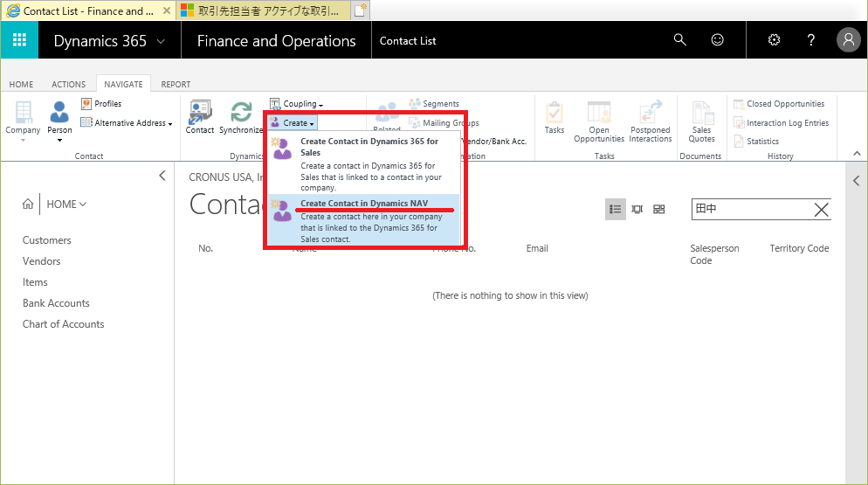Open Chart of Accounts link

pyautogui.click(x=63, y=324)
